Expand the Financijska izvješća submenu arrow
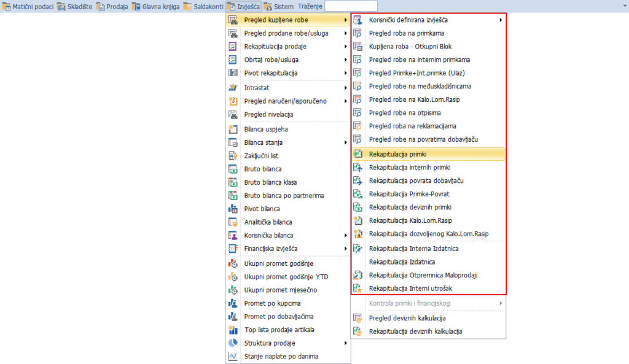 (346, 249)
